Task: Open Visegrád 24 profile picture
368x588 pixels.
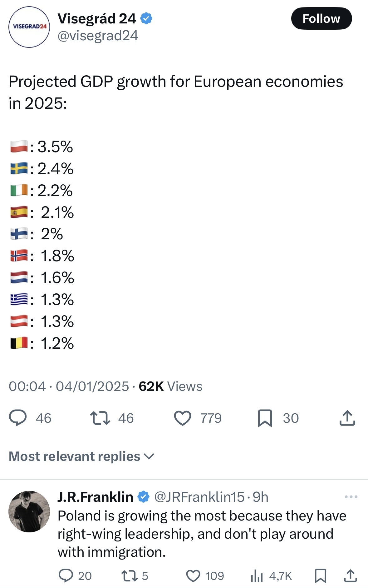Action: (x=29, y=27)
